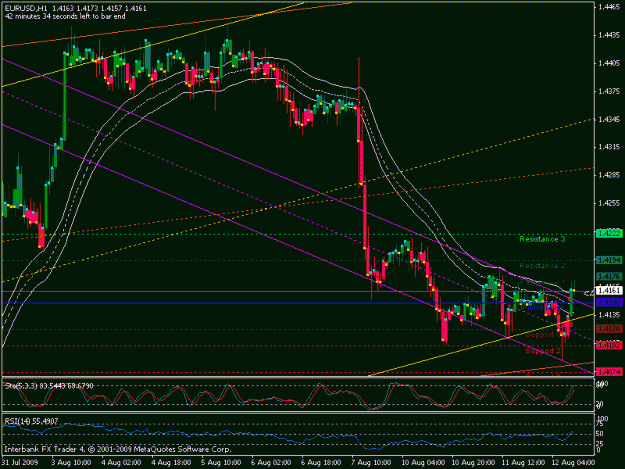This screenshot has height=469, width=625.
Task: Click the 1.4285 price scale value
Action: coord(608,175)
